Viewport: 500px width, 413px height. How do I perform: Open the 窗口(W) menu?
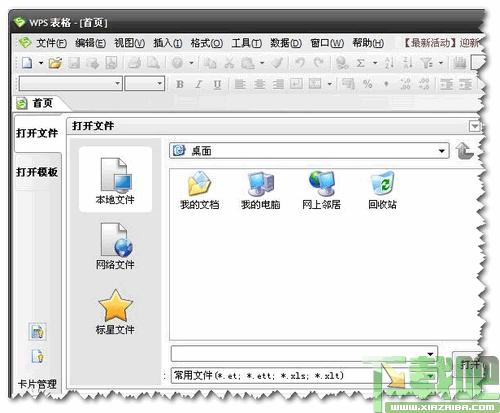click(327, 43)
